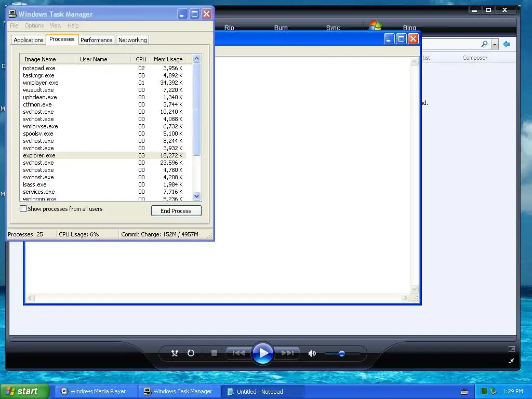Viewport: 532px width, 399px height.
Task: Click the keyboard icon in system tray
Action: click(x=464, y=392)
